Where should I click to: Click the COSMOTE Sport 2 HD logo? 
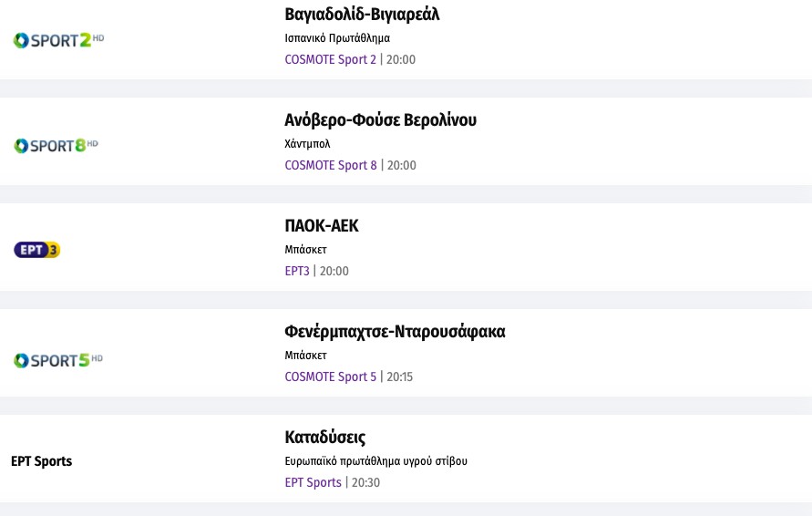pyautogui.click(x=58, y=40)
